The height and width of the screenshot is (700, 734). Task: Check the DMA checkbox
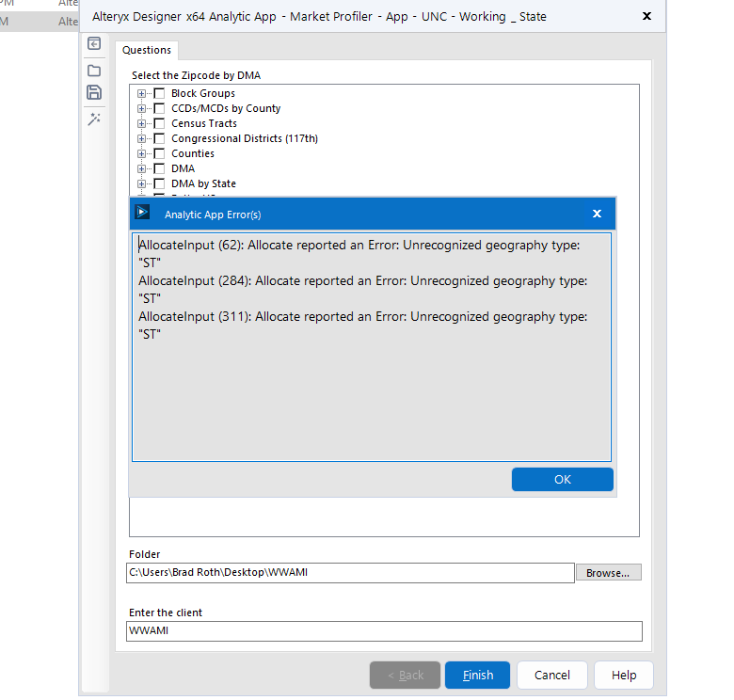[159, 168]
